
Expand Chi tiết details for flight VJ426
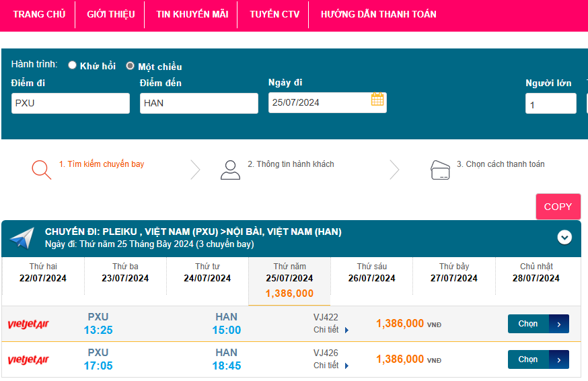(x=331, y=366)
